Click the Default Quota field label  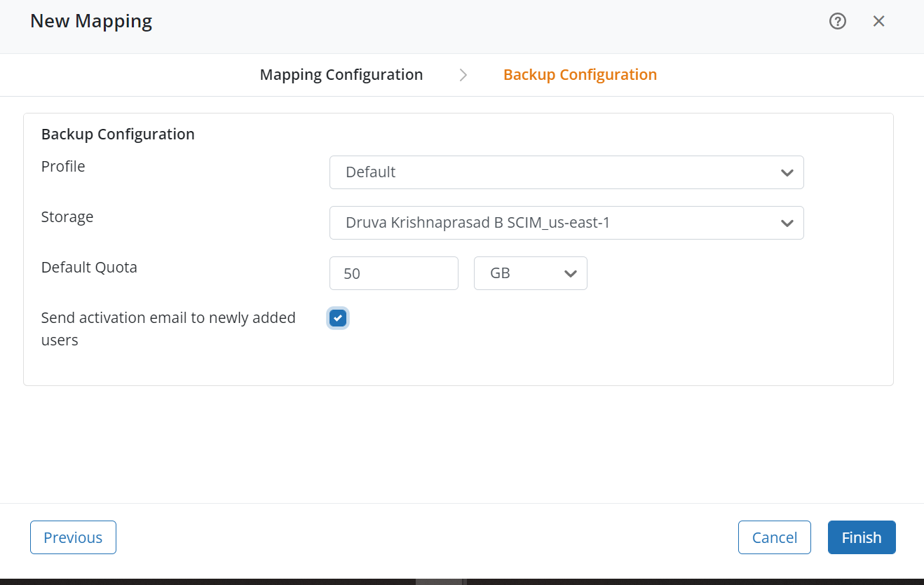click(89, 267)
